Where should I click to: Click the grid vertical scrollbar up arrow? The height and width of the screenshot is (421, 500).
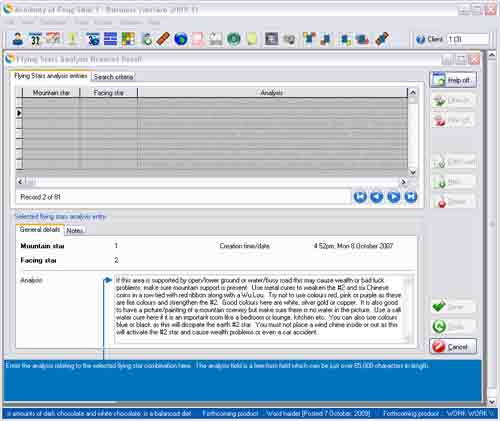(x=413, y=92)
